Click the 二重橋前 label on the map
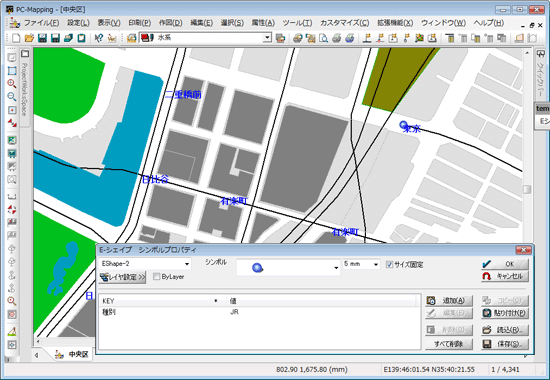 [x=183, y=94]
